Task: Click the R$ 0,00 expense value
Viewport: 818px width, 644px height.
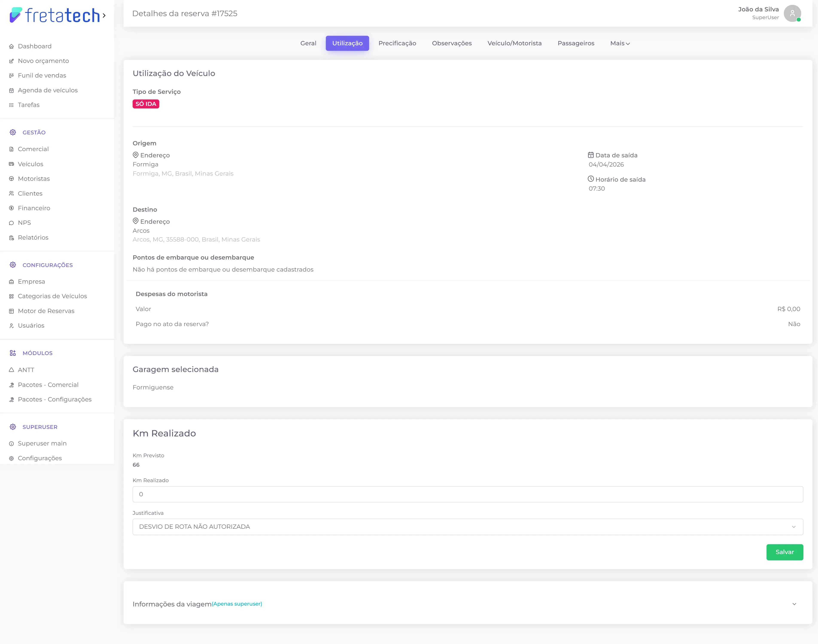Action: tap(789, 309)
